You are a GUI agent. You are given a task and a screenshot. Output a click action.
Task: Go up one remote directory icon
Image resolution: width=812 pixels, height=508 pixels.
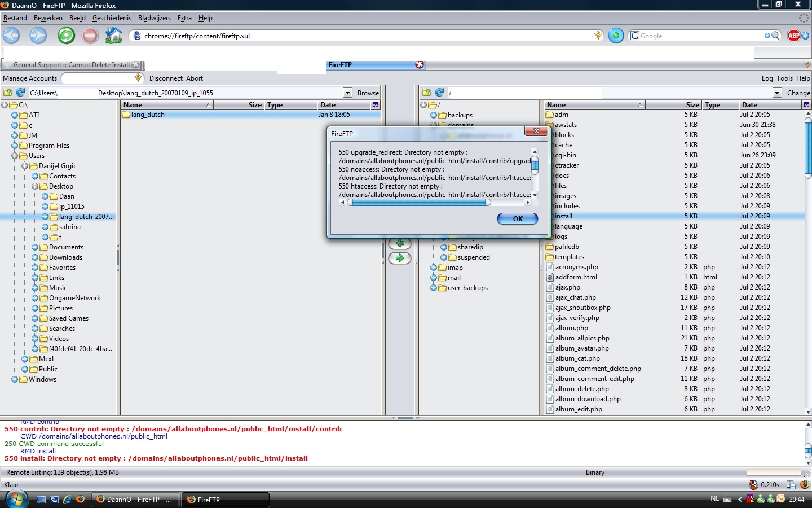(427, 93)
